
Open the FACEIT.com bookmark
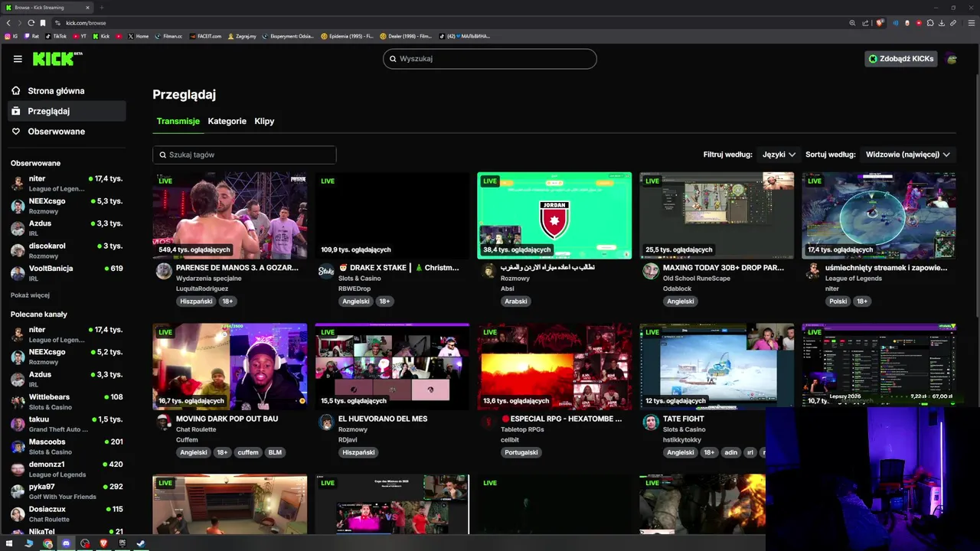click(204, 36)
